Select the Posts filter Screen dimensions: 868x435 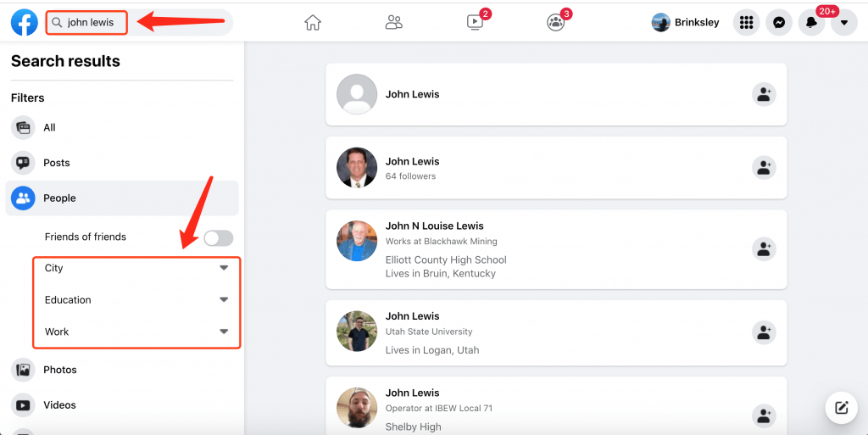tap(122, 163)
